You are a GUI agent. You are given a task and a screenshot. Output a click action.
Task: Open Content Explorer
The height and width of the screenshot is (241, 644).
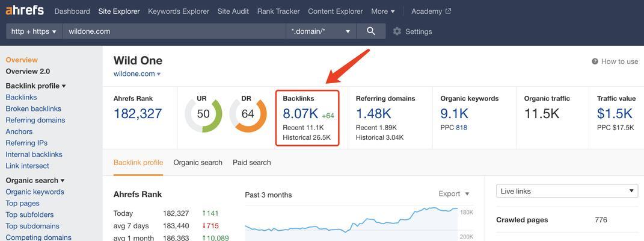click(x=336, y=11)
